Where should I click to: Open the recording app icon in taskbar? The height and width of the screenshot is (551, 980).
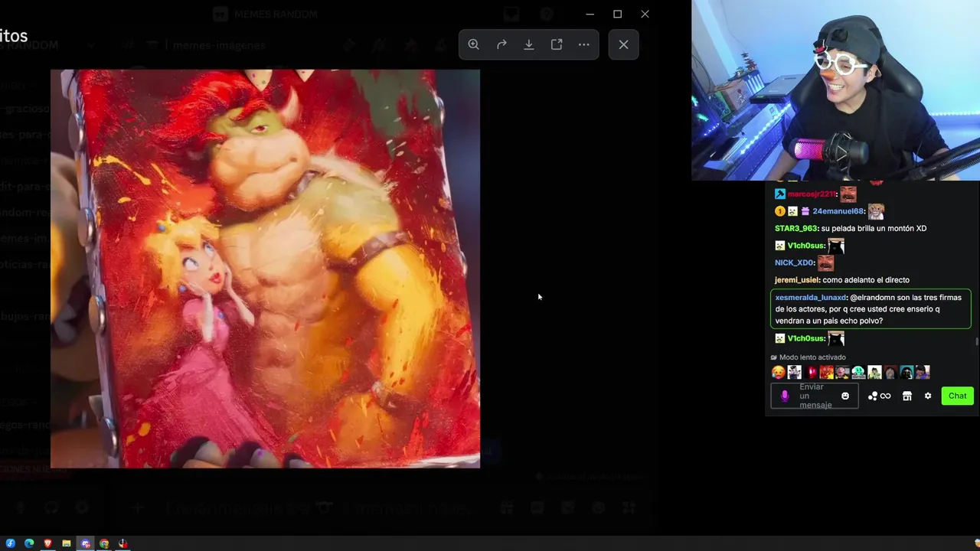[122, 543]
